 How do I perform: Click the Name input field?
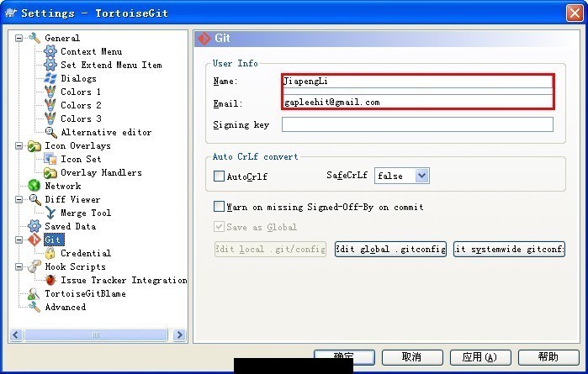tap(417, 82)
